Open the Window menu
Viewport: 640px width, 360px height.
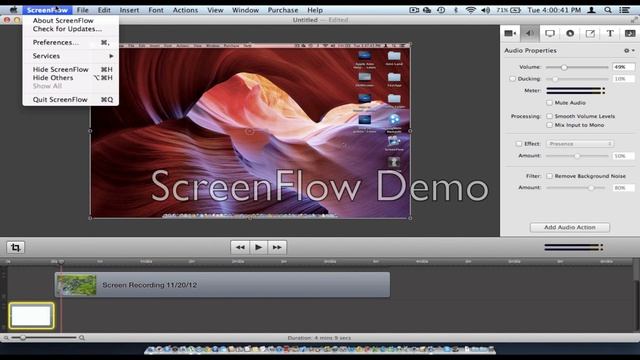point(245,10)
